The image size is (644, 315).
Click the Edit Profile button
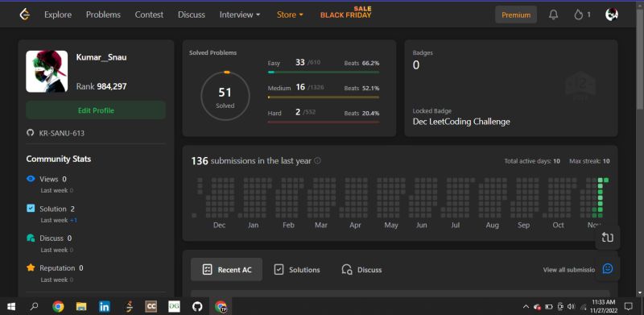(96, 110)
